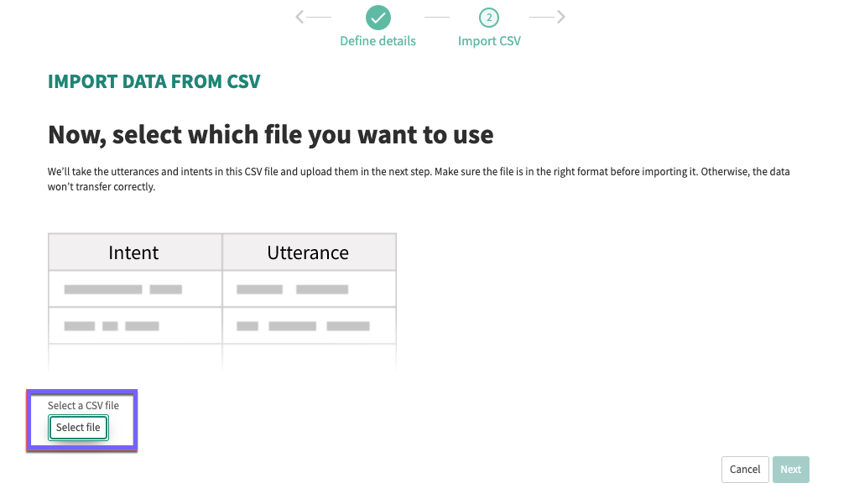Click the Intent column header

pos(134,252)
